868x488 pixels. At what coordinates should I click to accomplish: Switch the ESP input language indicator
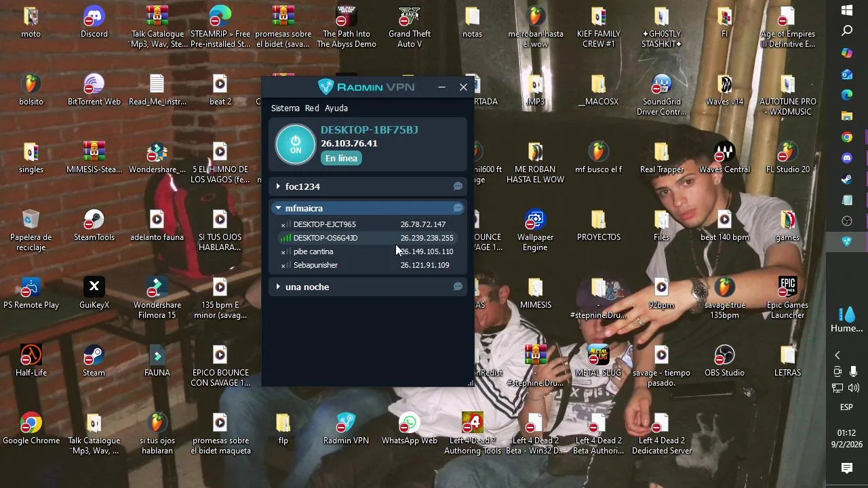(x=847, y=407)
